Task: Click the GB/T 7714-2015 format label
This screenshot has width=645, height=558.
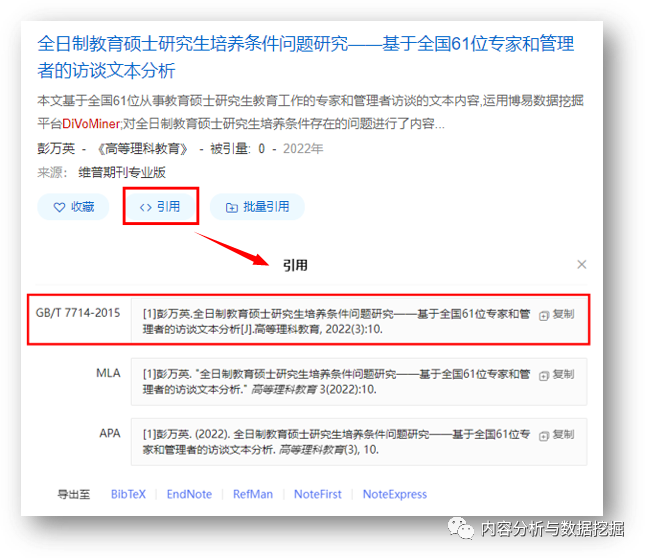Action: [78, 313]
